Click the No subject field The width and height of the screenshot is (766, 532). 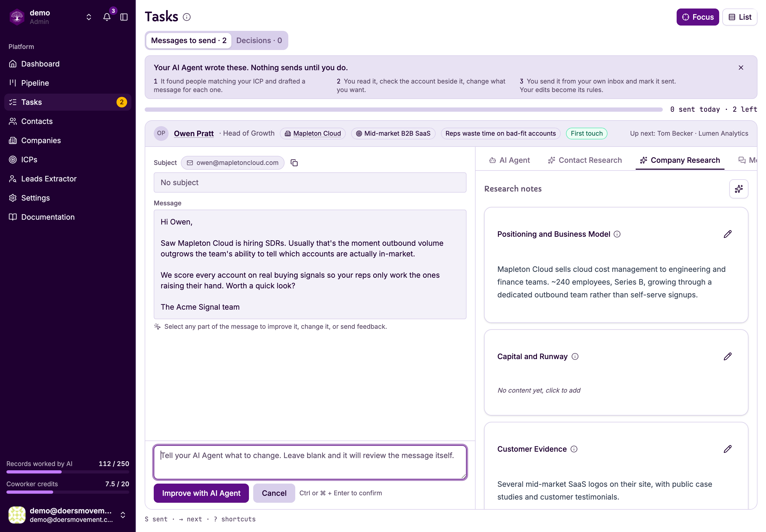coord(310,182)
